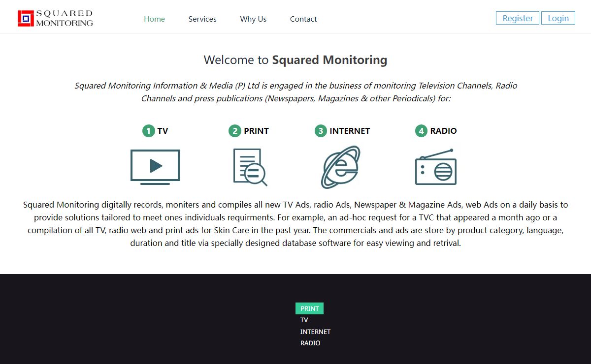
Task: Select the Internet Explorer globe icon
Action: coord(340,167)
